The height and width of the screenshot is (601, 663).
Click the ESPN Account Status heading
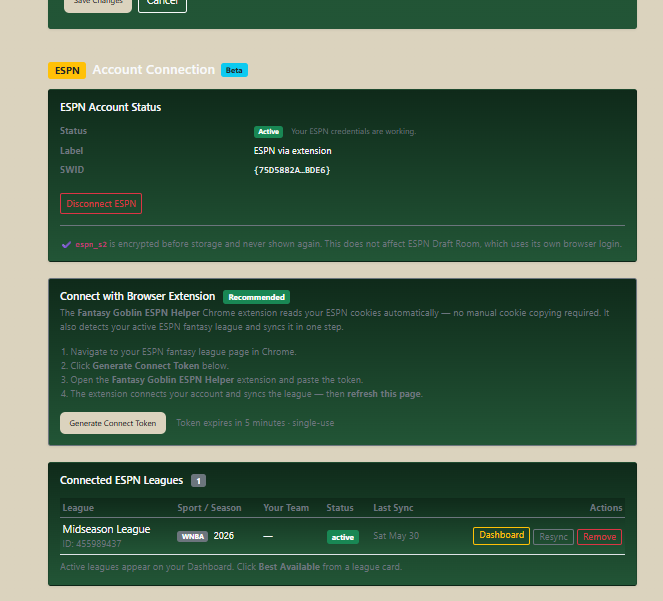(110, 107)
